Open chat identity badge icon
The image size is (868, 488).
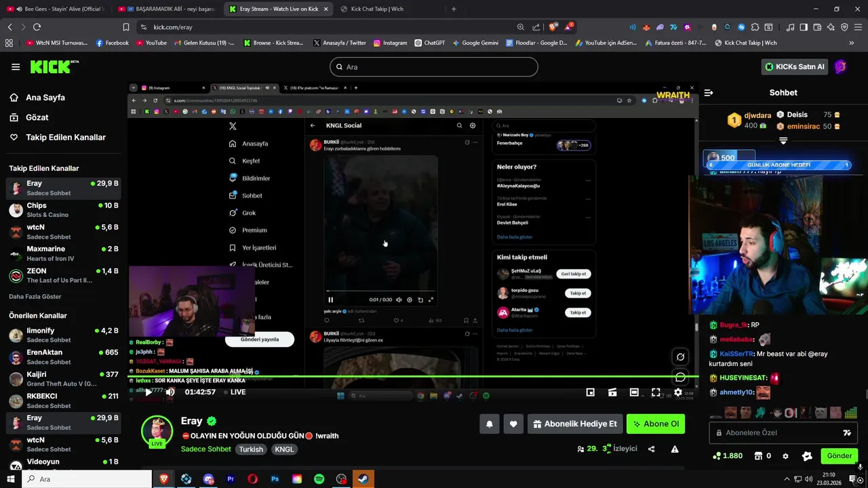806,456
